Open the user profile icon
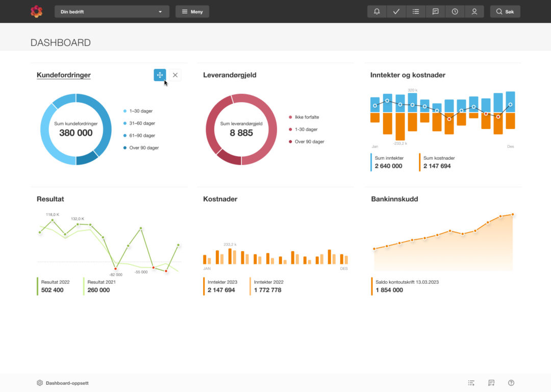Screen dimensions: 551x392 click(x=474, y=11)
